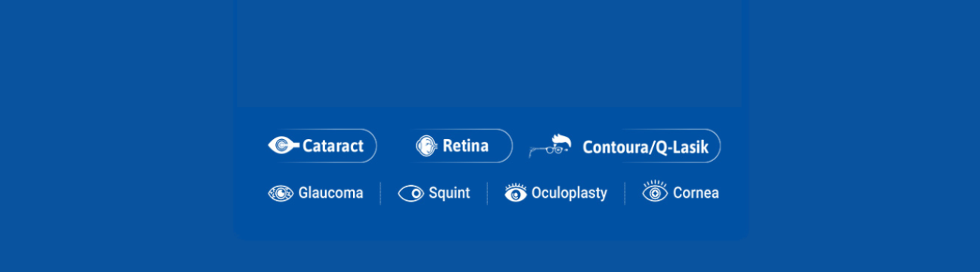The image size is (980, 272).
Task: Click curved right edge of Cataract pill
Action: (372, 146)
